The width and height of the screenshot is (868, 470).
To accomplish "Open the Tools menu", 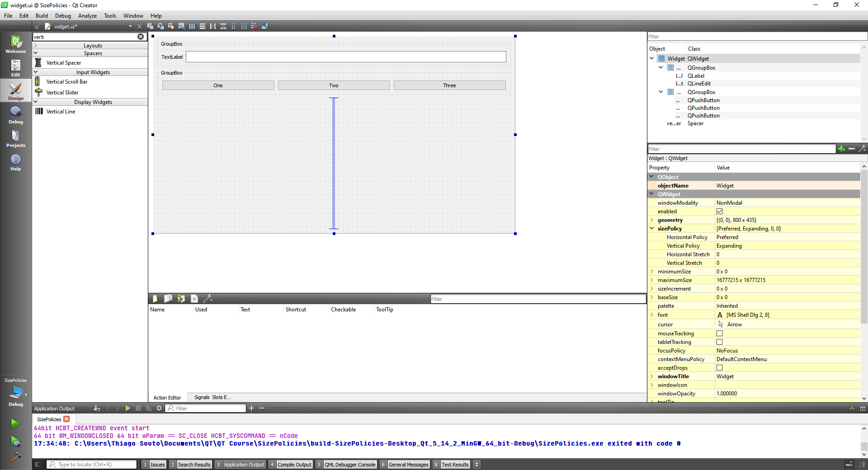I will (110, 15).
